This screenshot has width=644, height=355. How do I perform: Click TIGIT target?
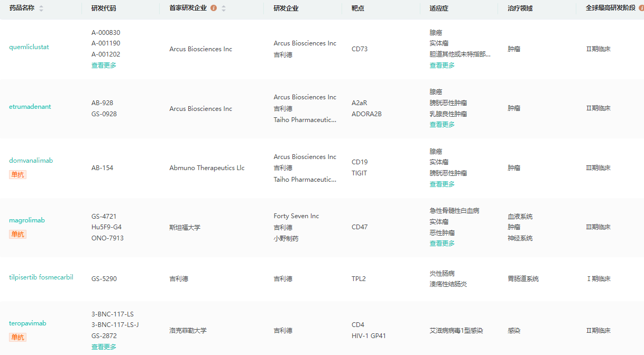click(360, 173)
